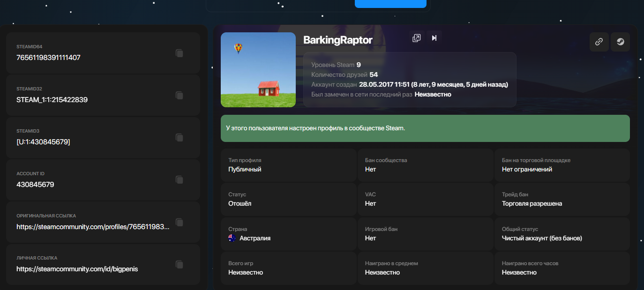The image size is (644, 290).
Task: Select the VAC status card
Action: (x=425, y=199)
